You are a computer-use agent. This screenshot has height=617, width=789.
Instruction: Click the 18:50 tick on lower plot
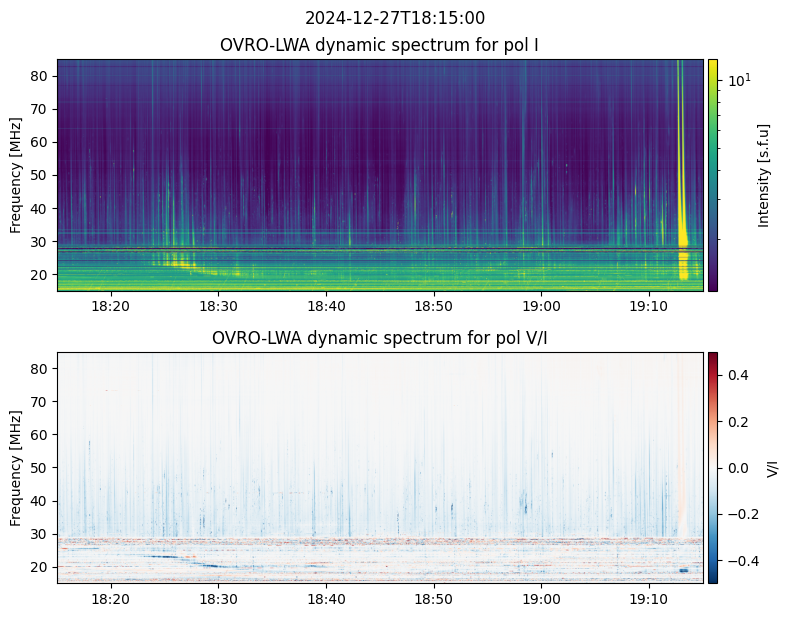[x=434, y=599]
